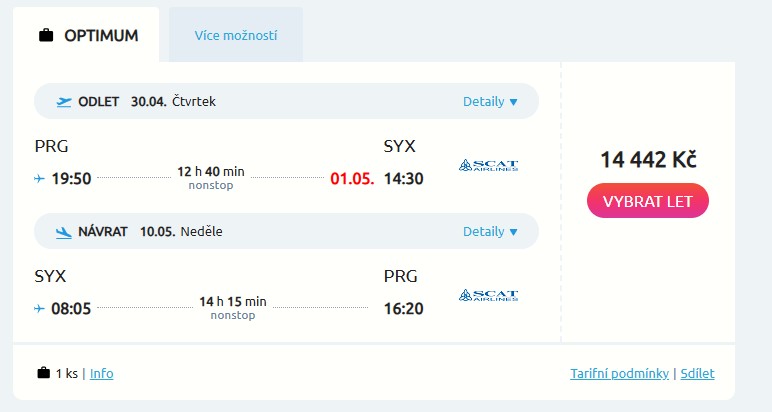Expand Detaily for the NÁVRAT flight
This screenshot has width=772, height=412.
tap(490, 232)
